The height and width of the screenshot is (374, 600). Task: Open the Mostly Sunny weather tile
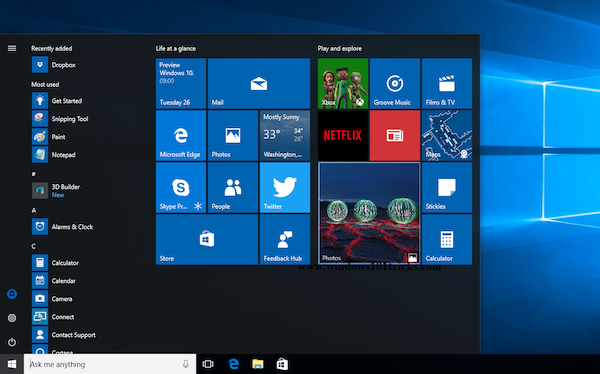point(285,136)
